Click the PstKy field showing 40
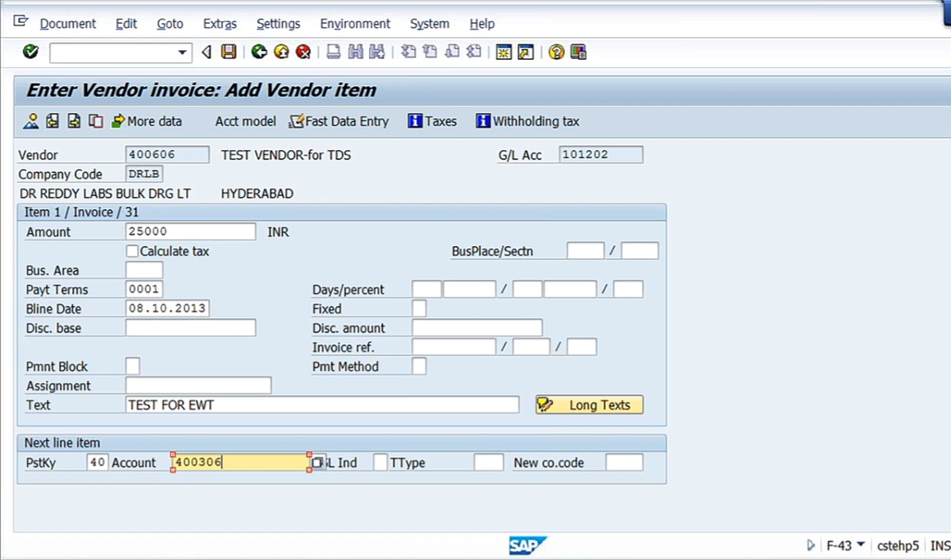 pyautogui.click(x=97, y=462)
